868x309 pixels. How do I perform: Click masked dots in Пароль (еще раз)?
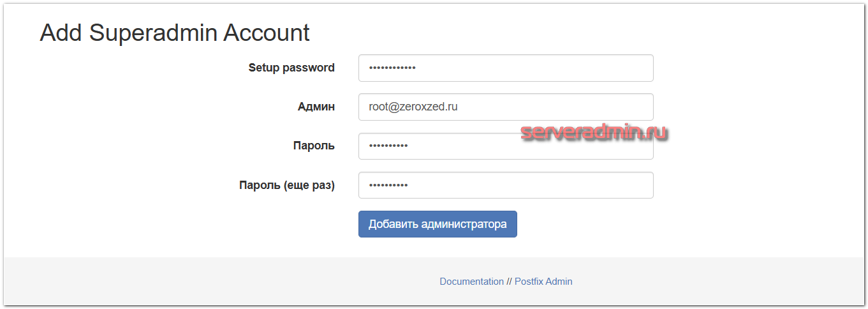(388, 186)
